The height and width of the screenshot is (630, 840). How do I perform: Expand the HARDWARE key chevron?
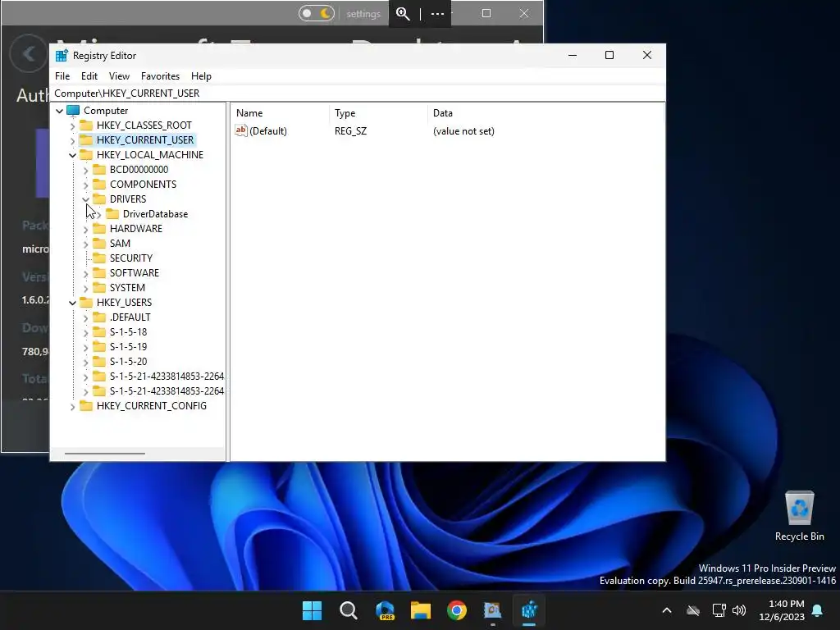coord(85,230)
